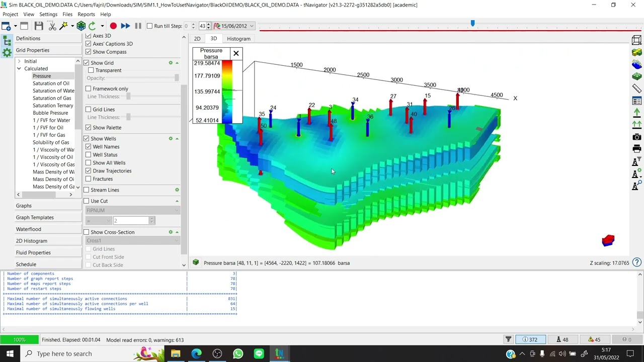This screenshot has height=362, width=644.
Task: Collapse the Calculated tree node
Action: tap(19, 68)
